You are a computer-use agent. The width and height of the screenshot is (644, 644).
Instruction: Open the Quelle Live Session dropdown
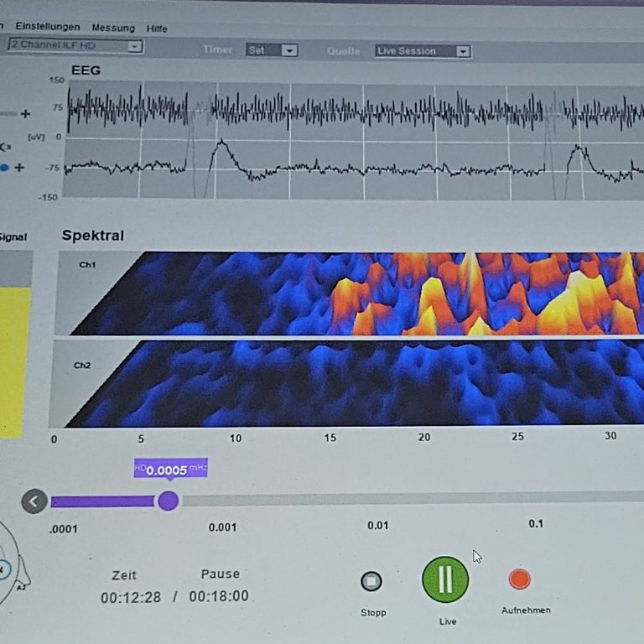[x=423, y=51]
